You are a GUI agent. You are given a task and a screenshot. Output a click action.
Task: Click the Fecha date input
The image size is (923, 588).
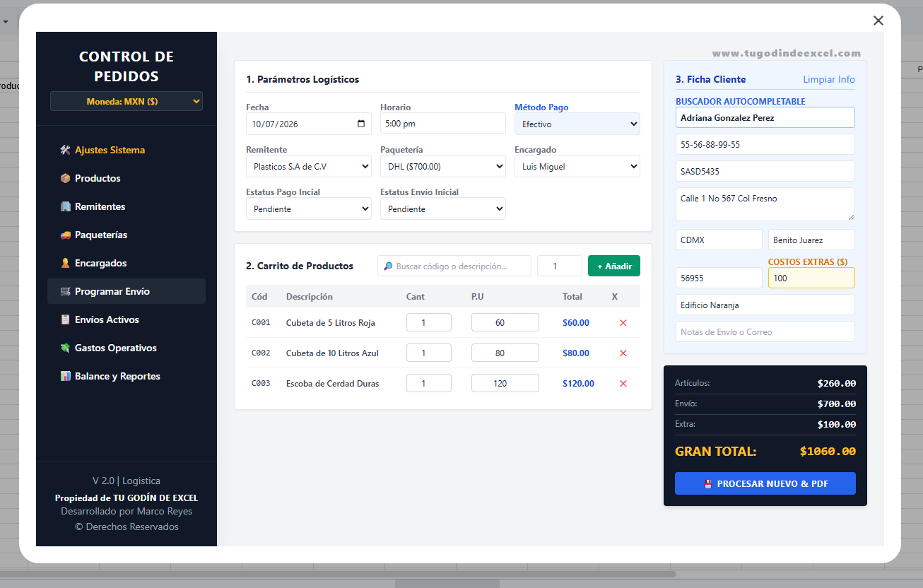309,124
